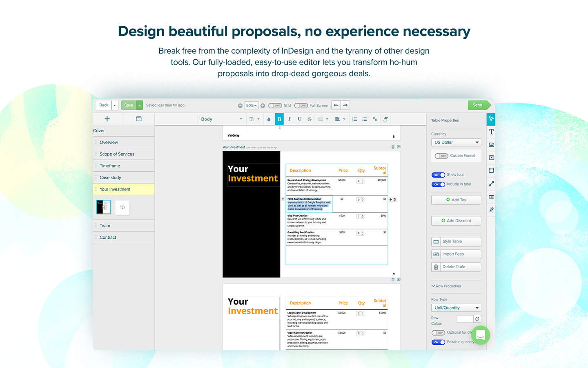Viewport: 588px width, 368px height.
Task: Toggle the Optional for client switch
Action: point(439,333)
